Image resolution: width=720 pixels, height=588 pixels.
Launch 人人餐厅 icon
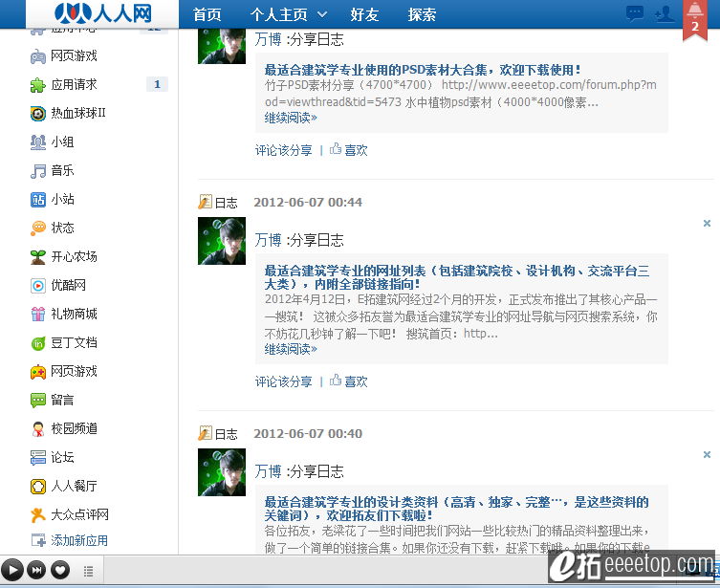coord(38,486)
